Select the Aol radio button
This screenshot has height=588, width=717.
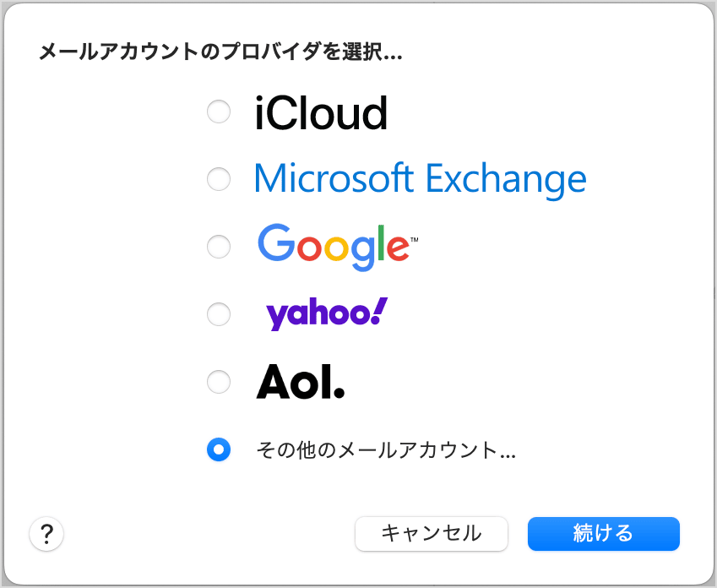219,382
